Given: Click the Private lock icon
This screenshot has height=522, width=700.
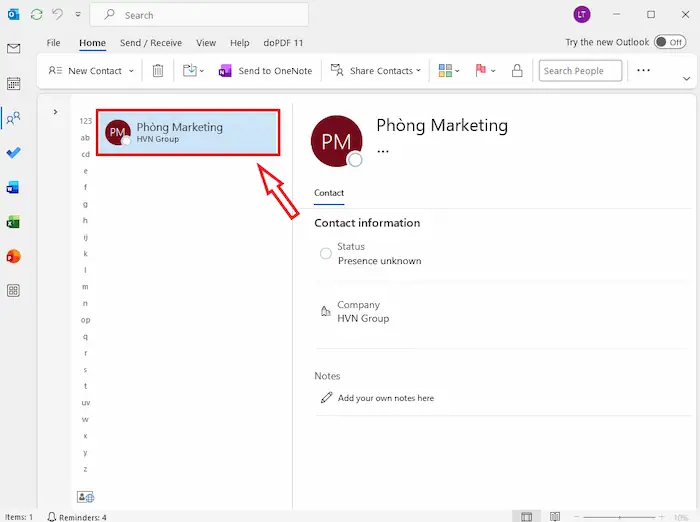Looking at the screenshot, I should [x=517, y=71].
